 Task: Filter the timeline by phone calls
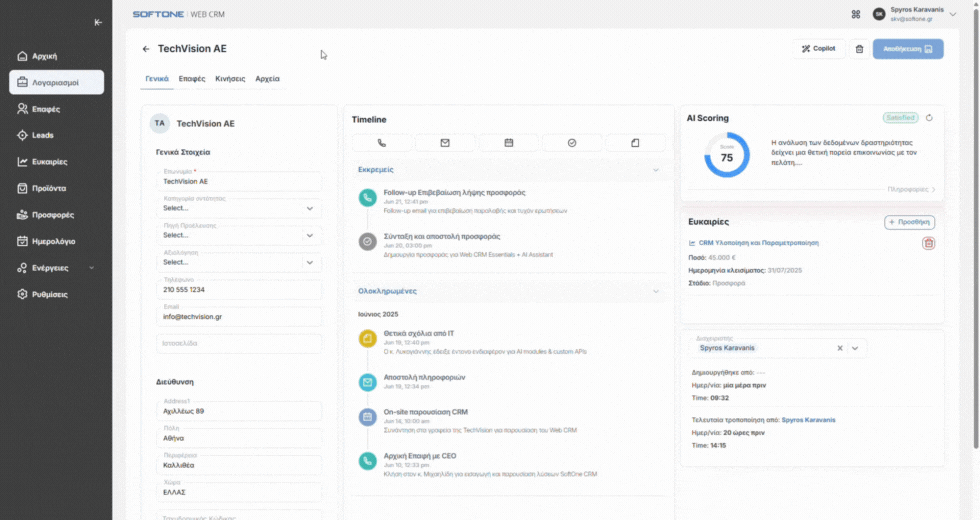pos(382,143)
